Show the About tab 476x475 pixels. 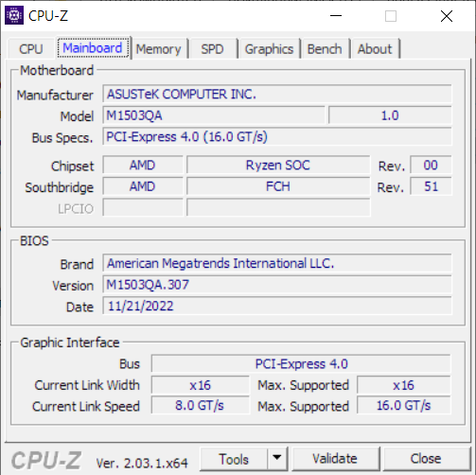tap(375, 49)
